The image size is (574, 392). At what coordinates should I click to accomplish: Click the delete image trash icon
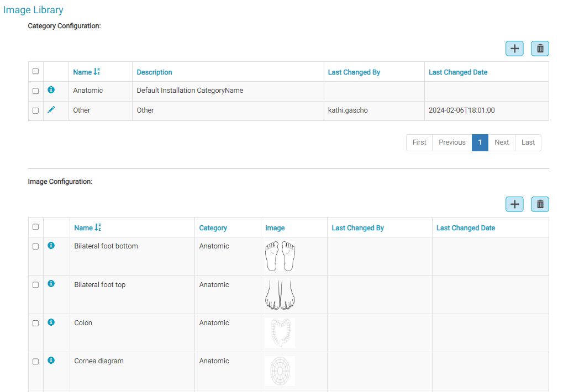click(x=540, y=204)
